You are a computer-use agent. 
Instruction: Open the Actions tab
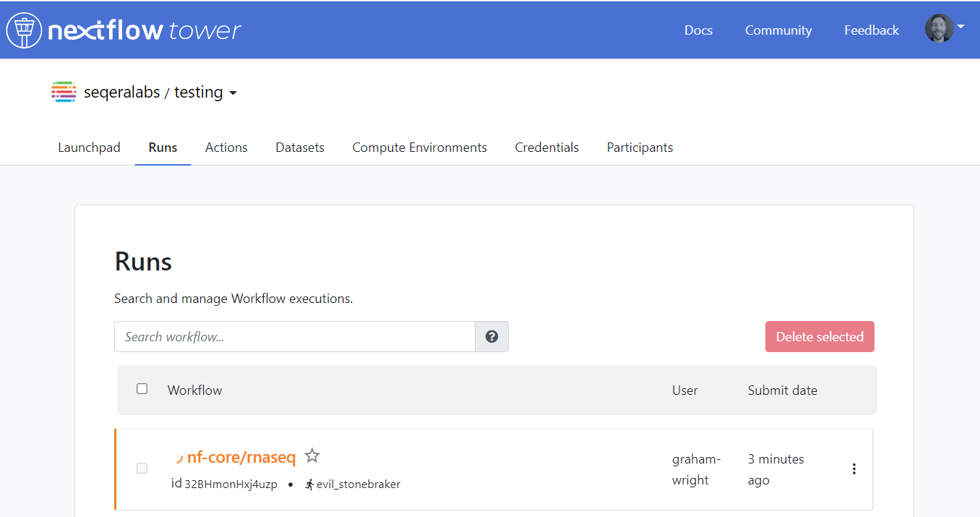(x=226, y=147)
